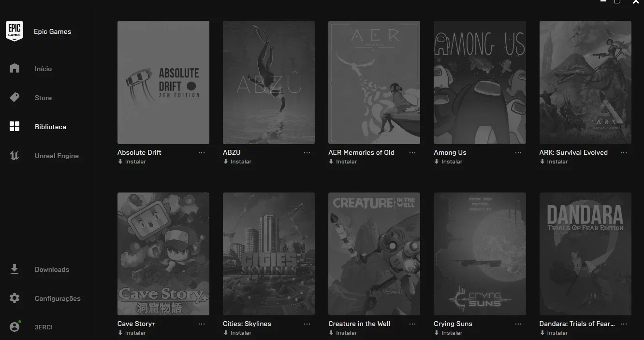Viewport: 644px width, 340px height.
Task: Click the Absolute Drift title text
Action: tap(139, 152)
